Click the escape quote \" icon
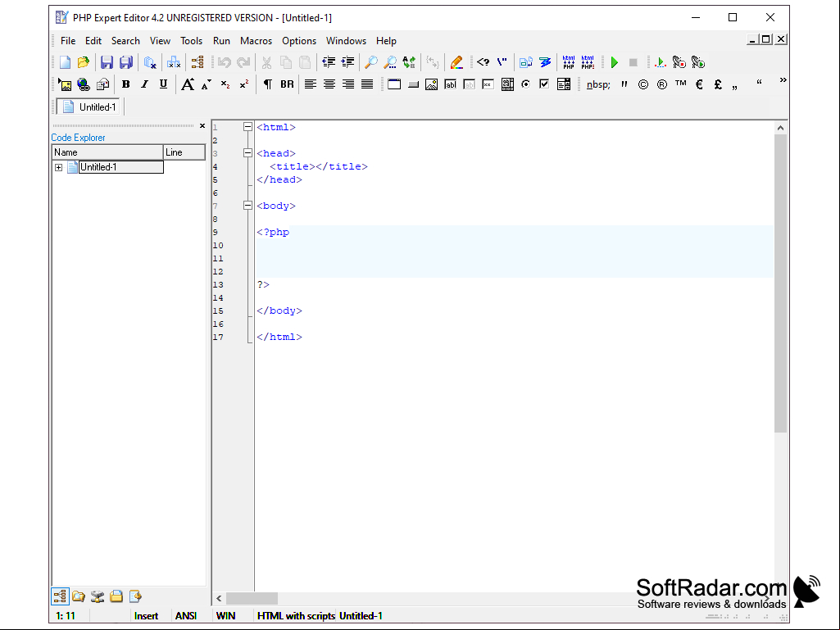The height and width of the screenshot is (630, 840). [x=502, y=63]
